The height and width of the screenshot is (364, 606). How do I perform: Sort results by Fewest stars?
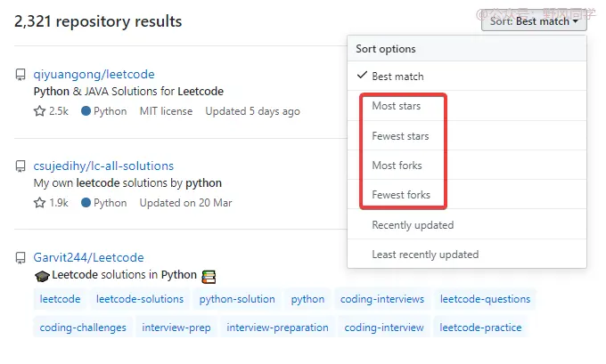tap(400, 136)
